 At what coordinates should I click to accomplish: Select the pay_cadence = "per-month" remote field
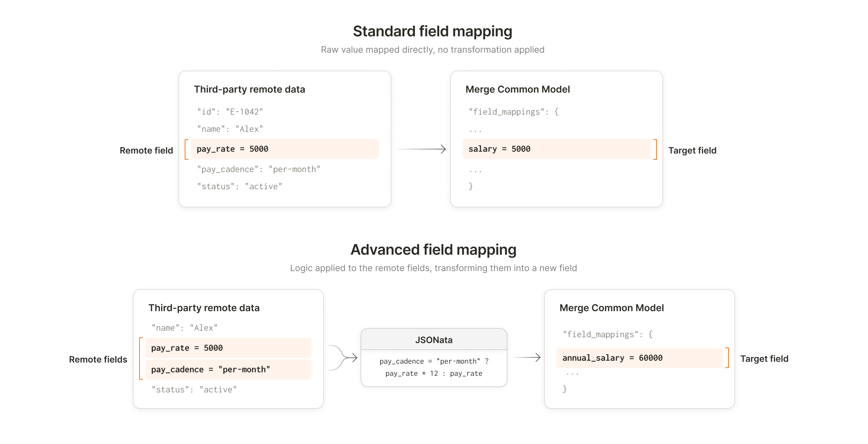pos(228,369)
